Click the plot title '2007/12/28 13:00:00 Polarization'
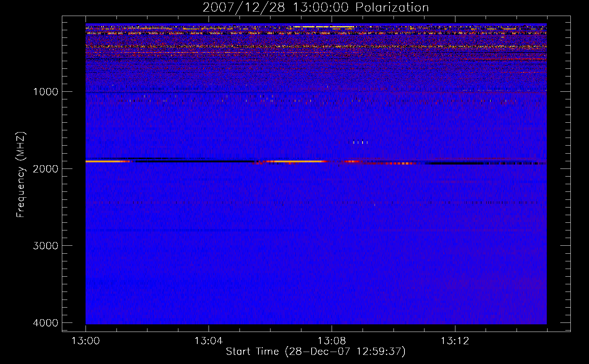The width and height of the screenshot is (589, 364). (x=316, y=7)
